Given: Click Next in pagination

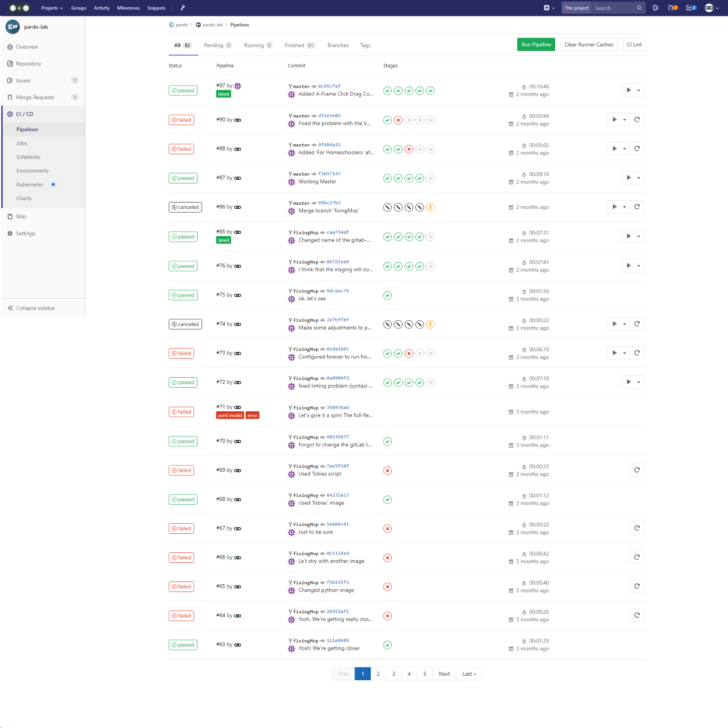Looking at the screenshot, I should pyautogui.click(x=444, y=674).
